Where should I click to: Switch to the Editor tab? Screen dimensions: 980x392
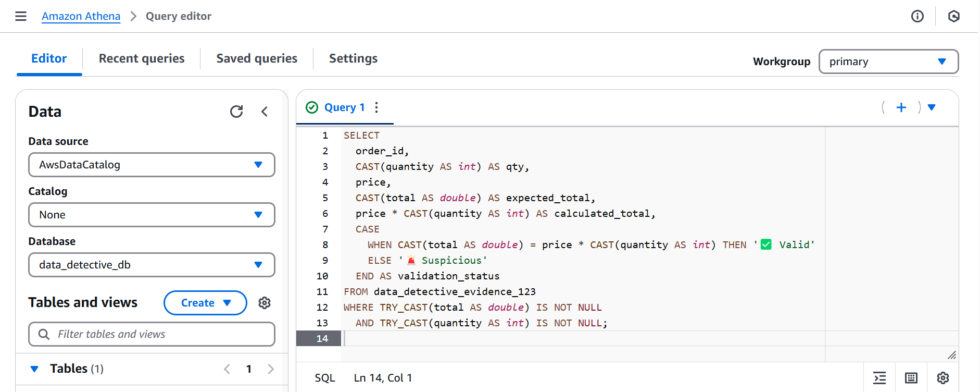[x=49, y=58]
